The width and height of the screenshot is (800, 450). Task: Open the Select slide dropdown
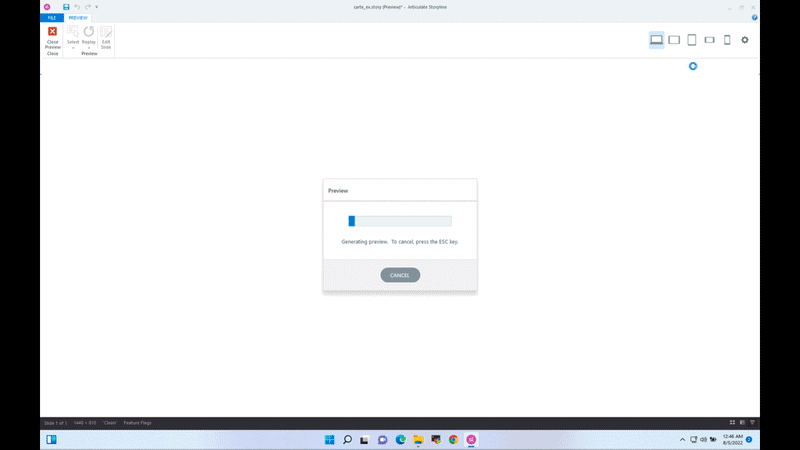click(x=73, y=38)
